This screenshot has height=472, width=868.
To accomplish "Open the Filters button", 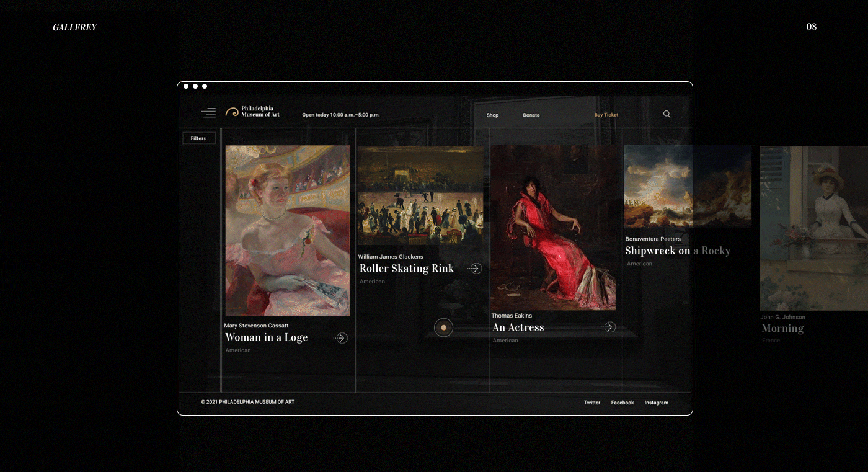I will click(x=198, y=138).
